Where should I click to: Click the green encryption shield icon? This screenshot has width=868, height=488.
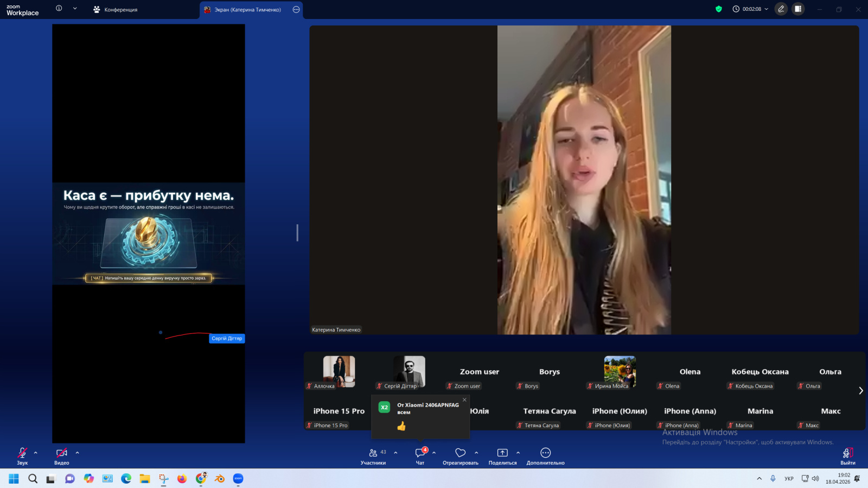click(x=719, y=9)
